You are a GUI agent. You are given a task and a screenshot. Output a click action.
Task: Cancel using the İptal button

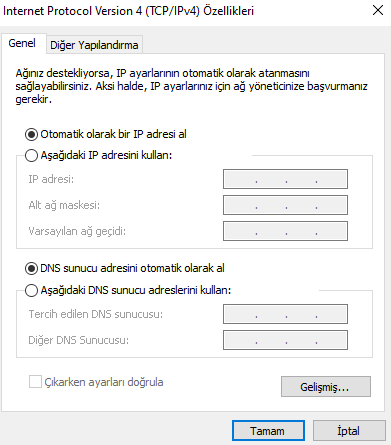pyautogui.click(x=349, y=431)
